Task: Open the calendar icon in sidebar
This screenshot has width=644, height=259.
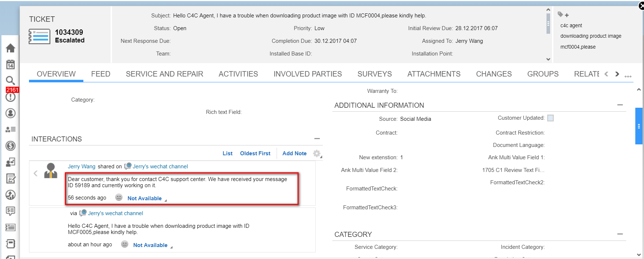Action: [11, 65]
